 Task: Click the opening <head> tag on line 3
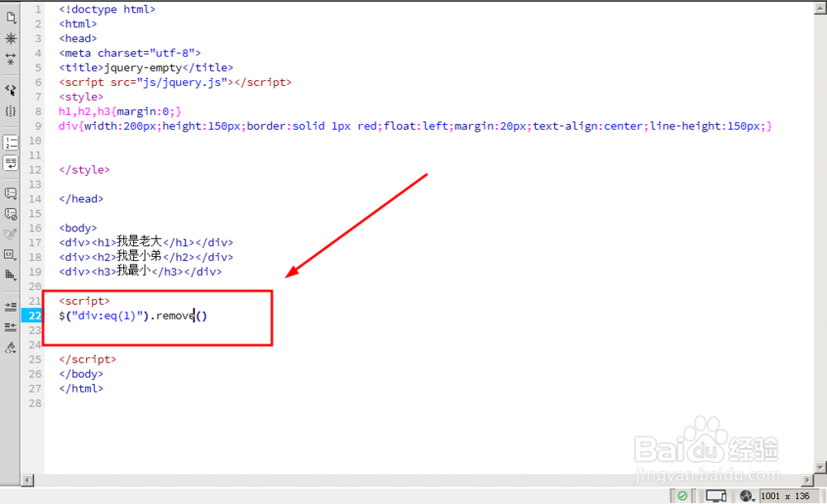[x=78, y=39]
